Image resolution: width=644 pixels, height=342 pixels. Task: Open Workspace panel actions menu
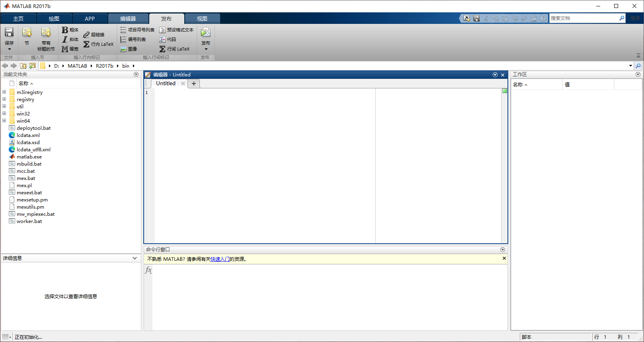[638, 74]
